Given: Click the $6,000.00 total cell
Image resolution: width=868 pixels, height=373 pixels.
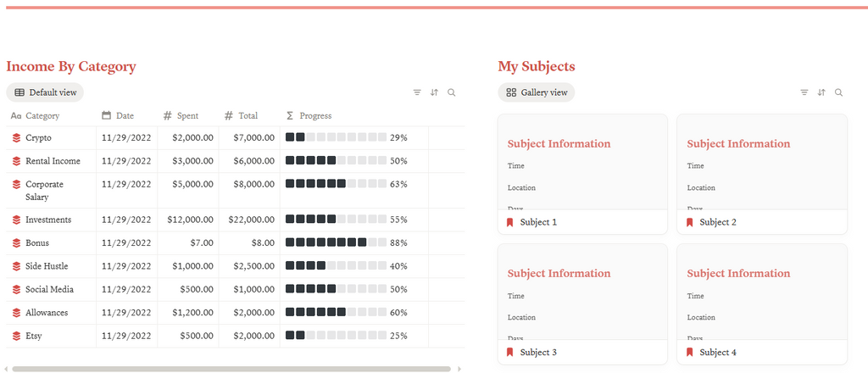Looking at the screenshot, I should coord(249,161).
